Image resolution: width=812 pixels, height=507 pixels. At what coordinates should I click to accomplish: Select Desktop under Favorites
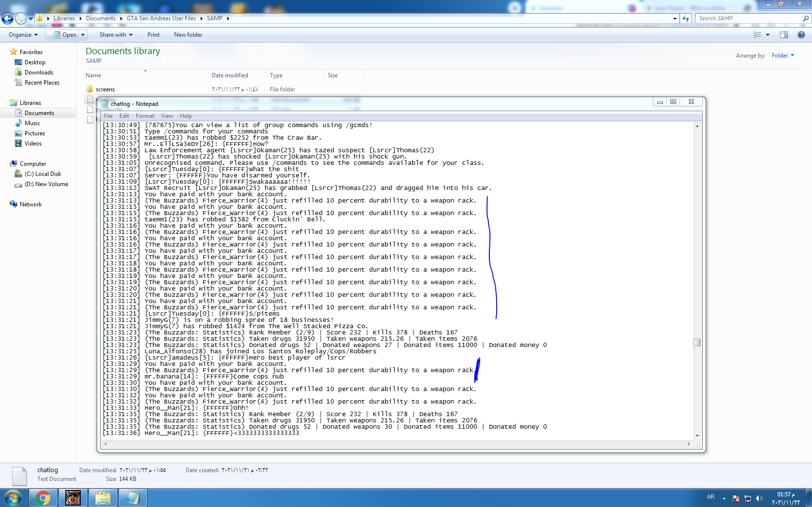tap(35, 62)
